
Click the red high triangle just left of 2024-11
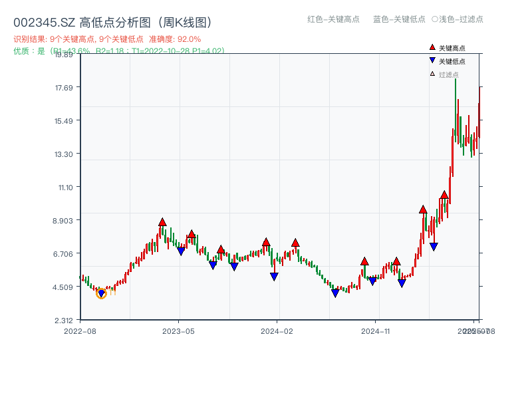click(x=364, y=261)
